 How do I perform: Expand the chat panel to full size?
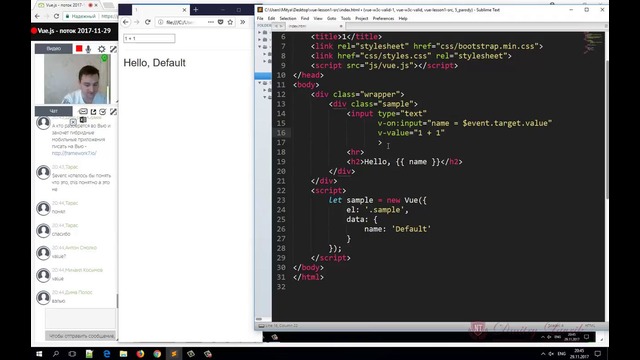point(113,111)
